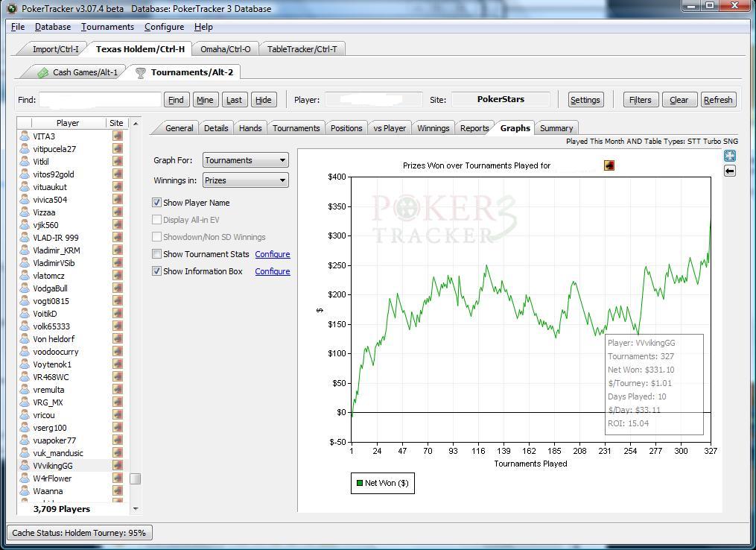The width and height of the screenshot is (756, 550).
Task: Click the Hide button
Action: [264, 99]
